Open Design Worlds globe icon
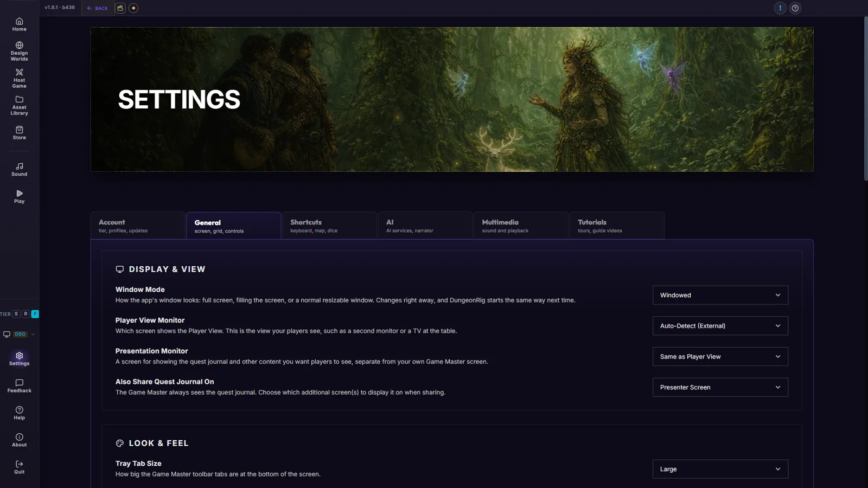 click(19, 46)
